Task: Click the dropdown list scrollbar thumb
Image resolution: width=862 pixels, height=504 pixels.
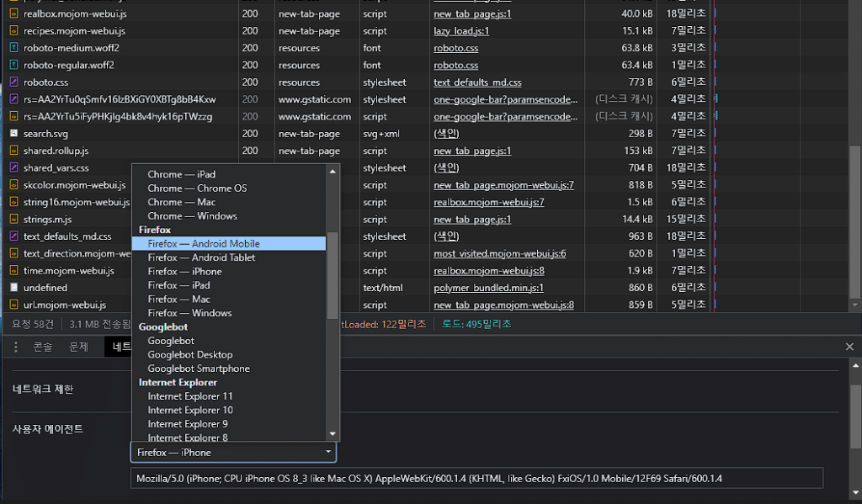Action: click(333, 275)
